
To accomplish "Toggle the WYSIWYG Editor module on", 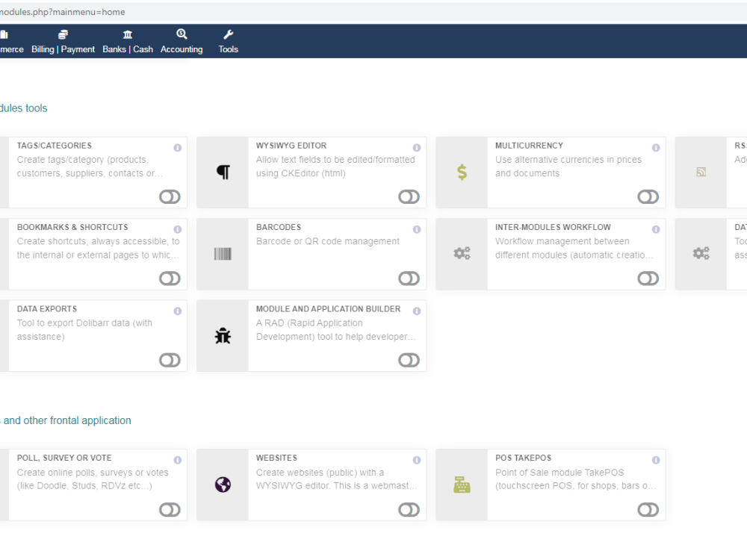I will 409,196.
